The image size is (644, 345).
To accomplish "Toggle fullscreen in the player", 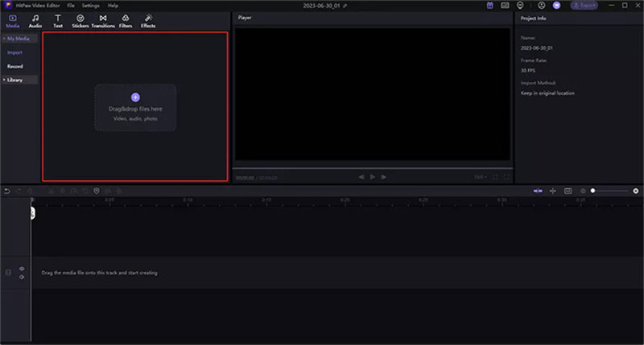I will 506,177.
